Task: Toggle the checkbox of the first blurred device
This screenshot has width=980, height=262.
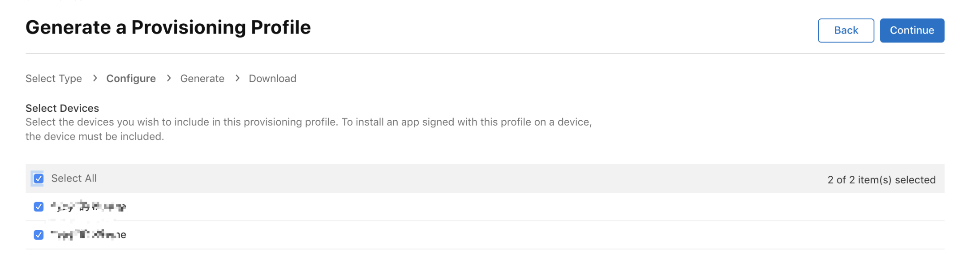Action: (x=39, y=207)
